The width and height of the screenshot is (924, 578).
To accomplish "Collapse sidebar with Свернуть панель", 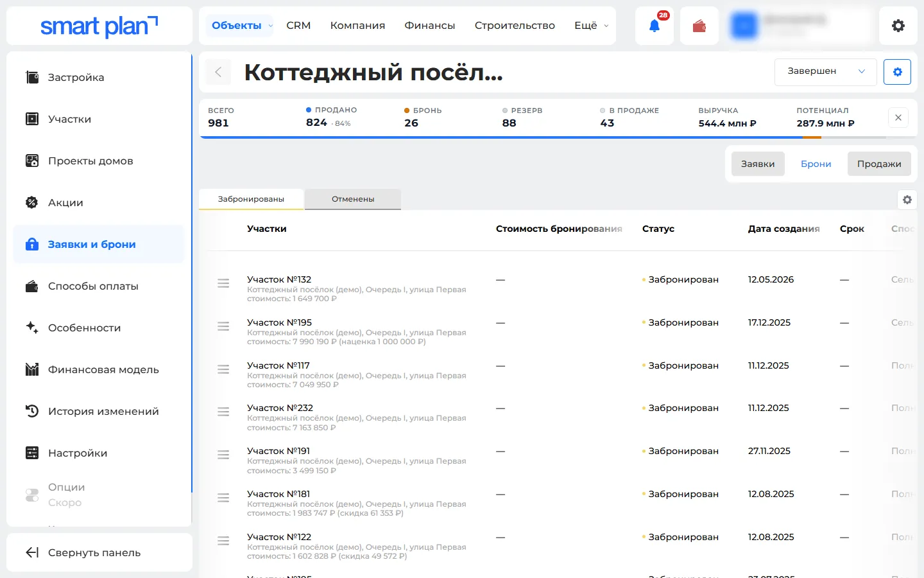I will click(99, 552).
